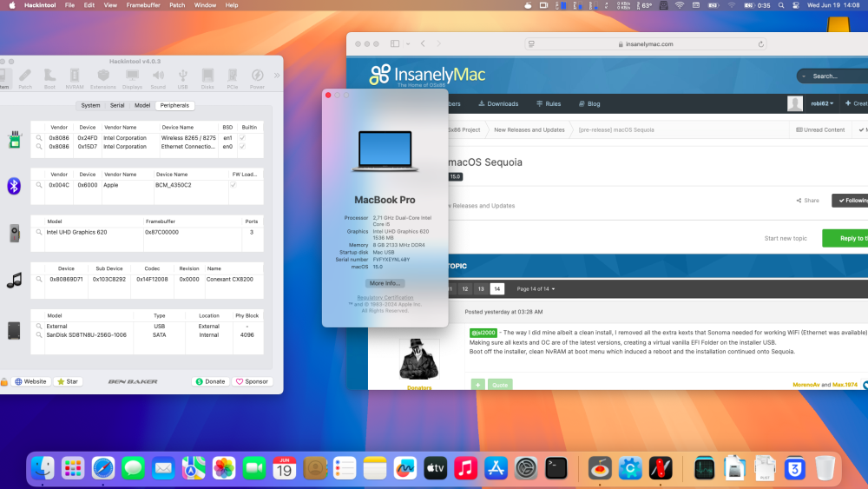Open the Rules link in InsanelyMac navbar
Screen dimensions: 868x489
tap(549, 103)
